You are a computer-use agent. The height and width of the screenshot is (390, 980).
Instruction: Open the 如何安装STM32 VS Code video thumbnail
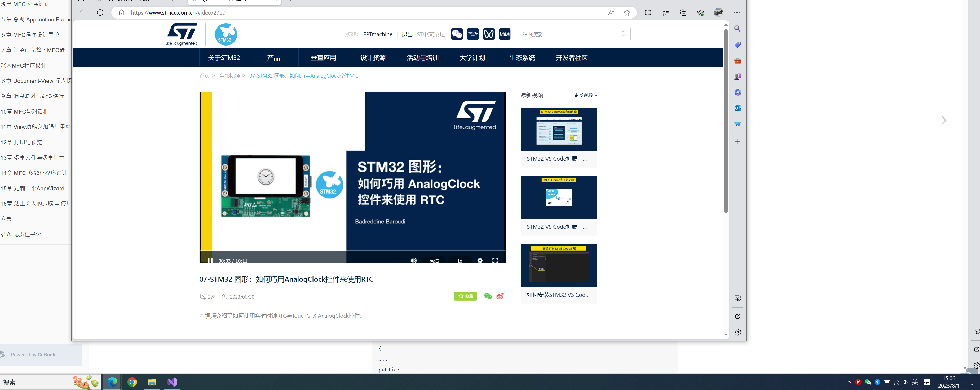[558, 265]
